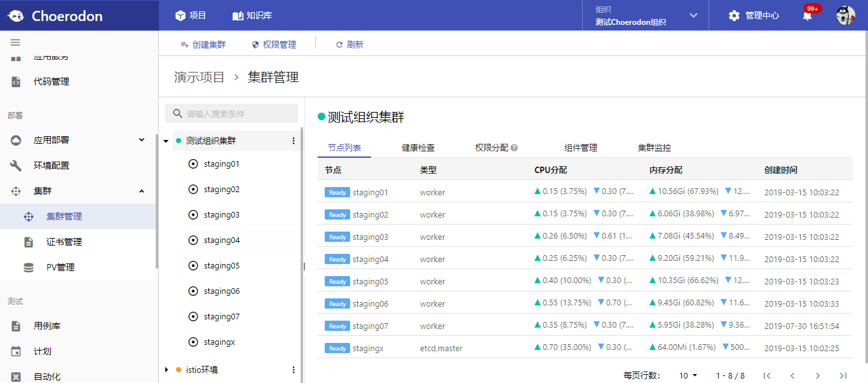The image size is (868, 383).
Task: 点击刷新图标重新加载集群列表
Action: click(339, 44)
